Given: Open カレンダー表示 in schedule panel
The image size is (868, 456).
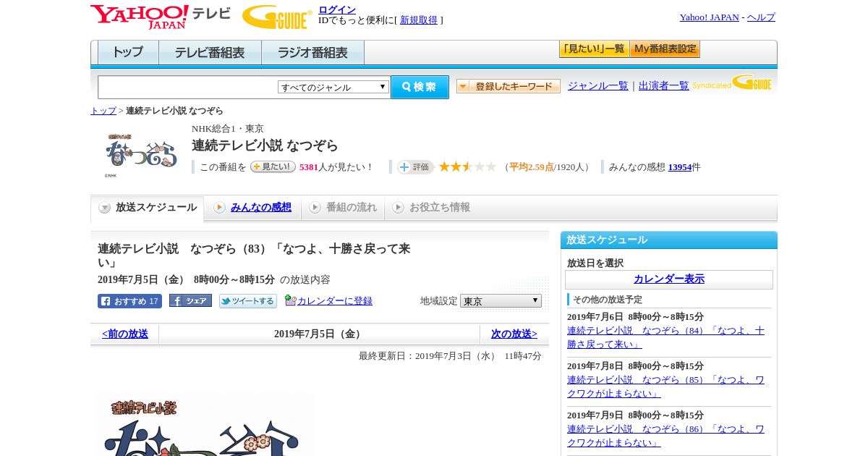Looking at the screenshot, I should coord(669,279).
